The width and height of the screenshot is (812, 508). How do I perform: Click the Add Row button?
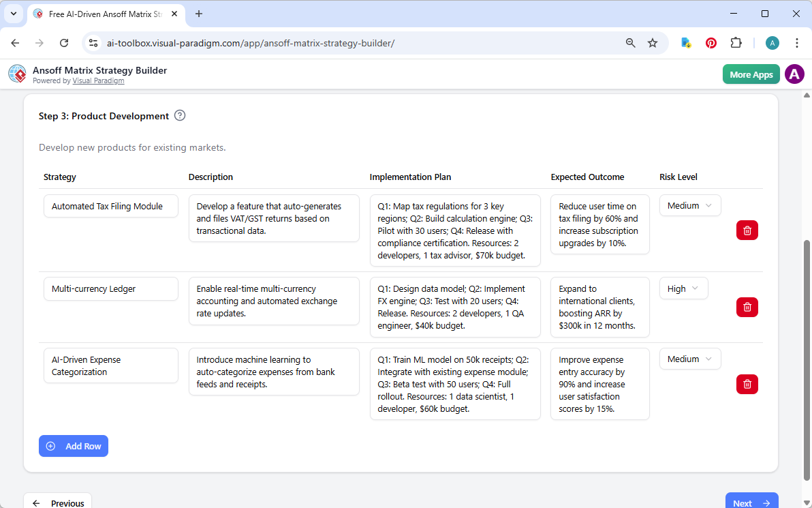click(73, 446)
